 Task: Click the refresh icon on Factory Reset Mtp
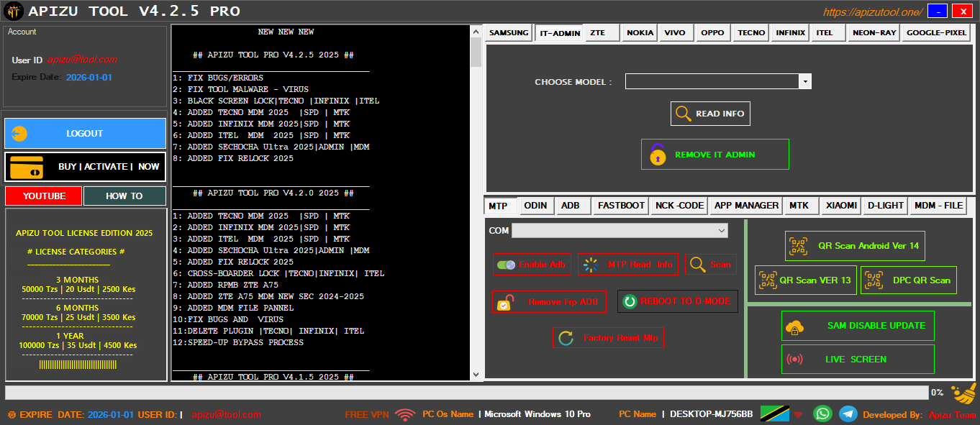tap(566, 338)
